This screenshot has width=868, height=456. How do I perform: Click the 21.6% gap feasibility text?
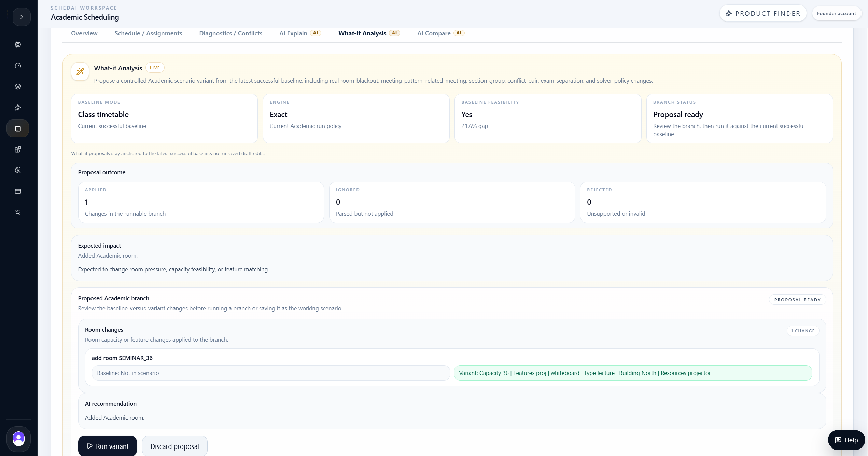tap(475, 126)
